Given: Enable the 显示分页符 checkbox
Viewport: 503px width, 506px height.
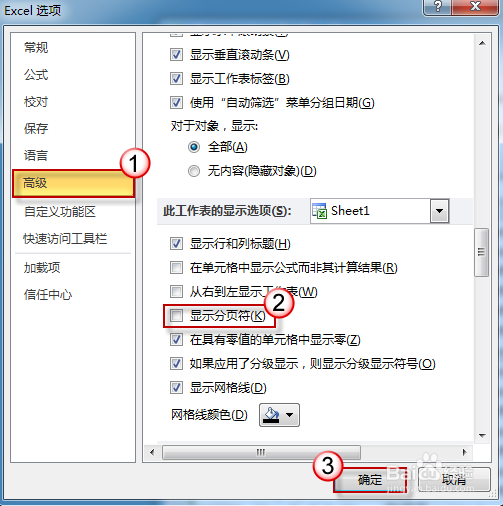Looking at the screenshot, I should (x=176, y=315).
